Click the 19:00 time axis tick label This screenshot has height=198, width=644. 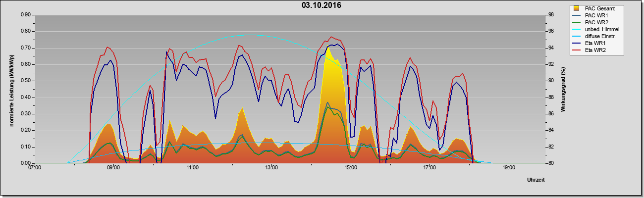tap(509, 168)
